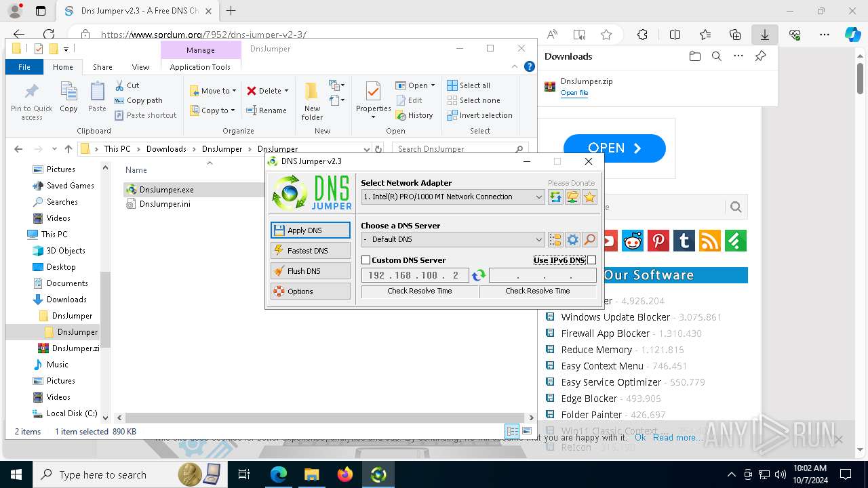Click the Explorer help question-mark icon
Screen dimensions: 868x488
click(x=530, y=66)
